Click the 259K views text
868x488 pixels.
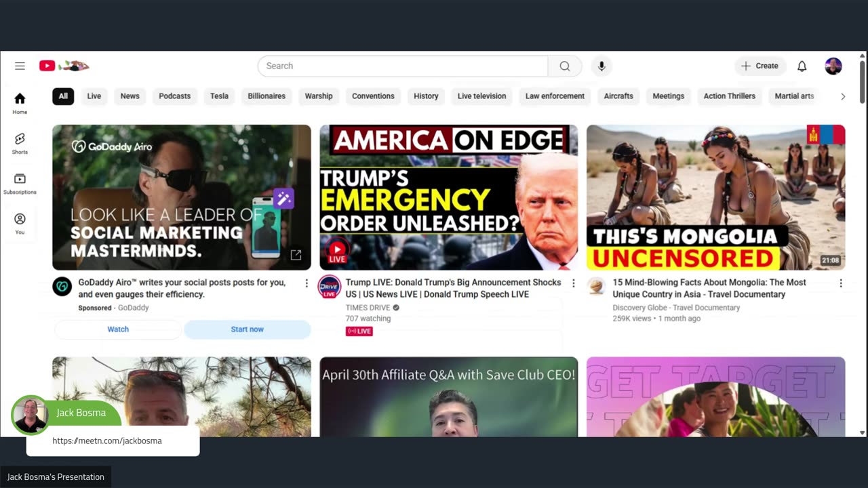point(632,319)
